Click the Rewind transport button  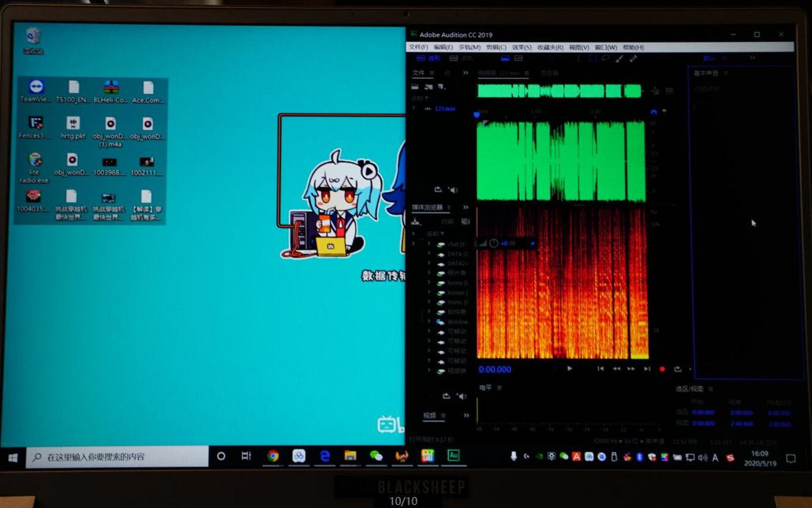616,368
